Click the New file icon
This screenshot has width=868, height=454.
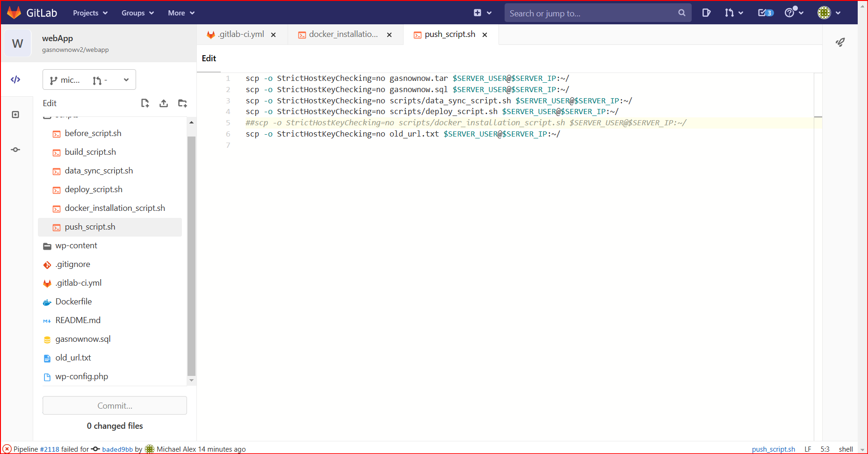145,103
